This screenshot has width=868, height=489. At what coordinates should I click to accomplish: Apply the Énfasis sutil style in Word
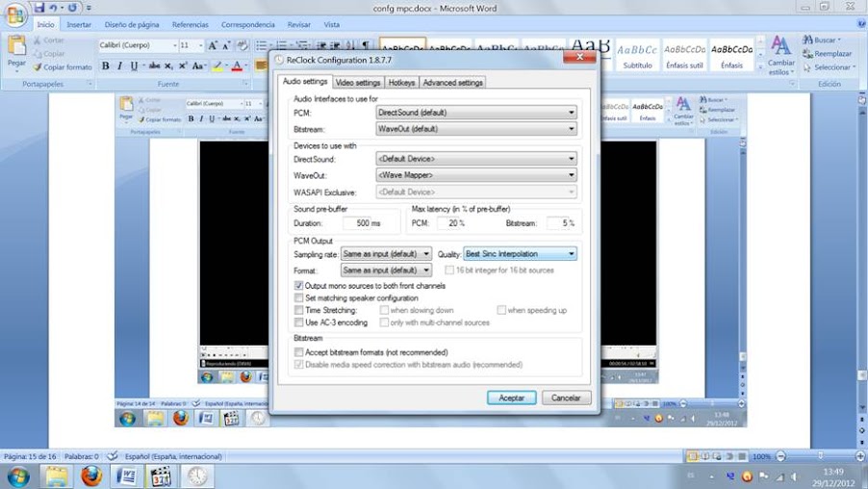tap(685, 56)
